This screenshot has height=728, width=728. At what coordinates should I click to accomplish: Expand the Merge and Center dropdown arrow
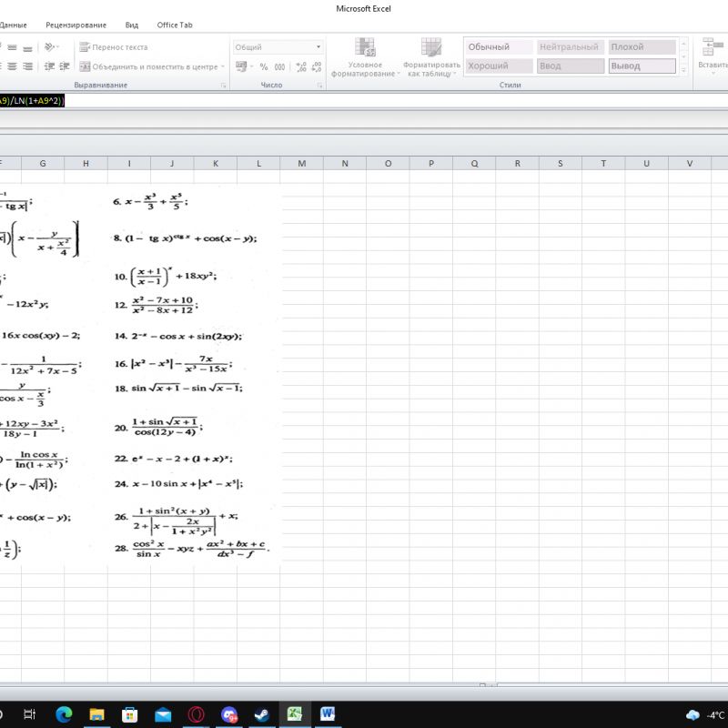point(222,66)
